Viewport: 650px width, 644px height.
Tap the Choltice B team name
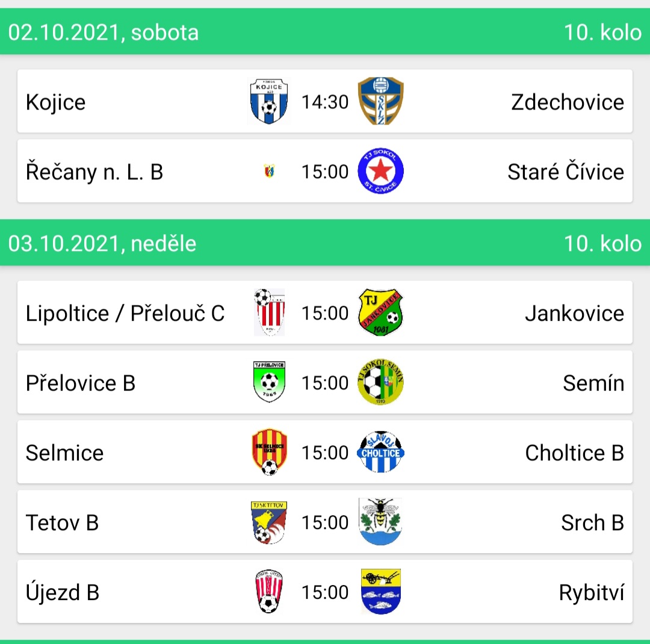click(x=575, y=453)
